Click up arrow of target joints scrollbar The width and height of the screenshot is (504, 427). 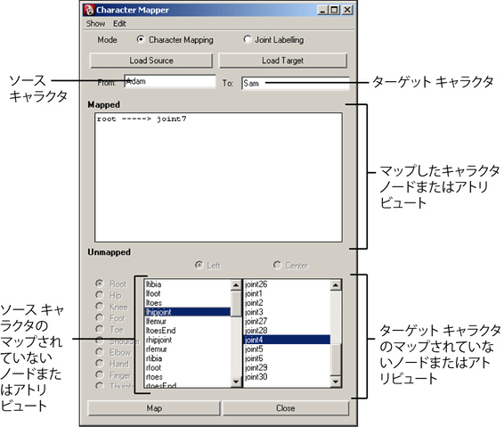(336, 285)
